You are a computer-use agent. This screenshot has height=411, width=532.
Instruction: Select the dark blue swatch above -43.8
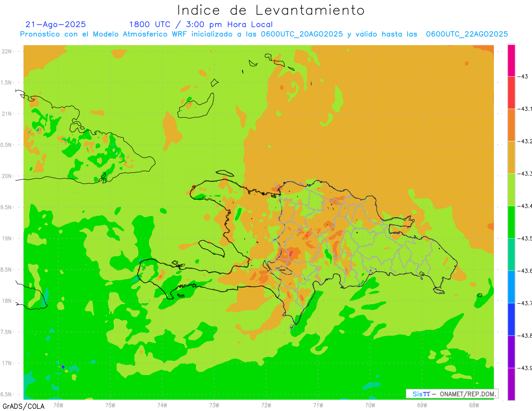tap(511, 319)
